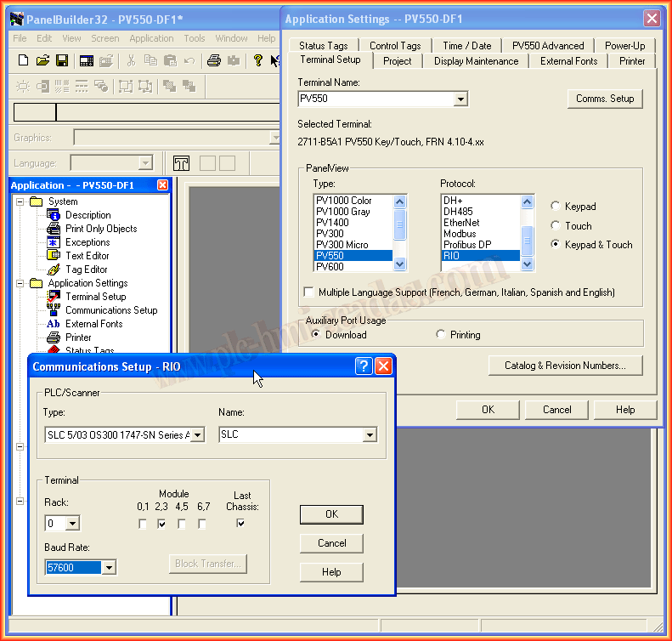This screenshot has height=641, width=672.
Task: Choose Printing for auxiliary port usage
Action: [441, 335]
